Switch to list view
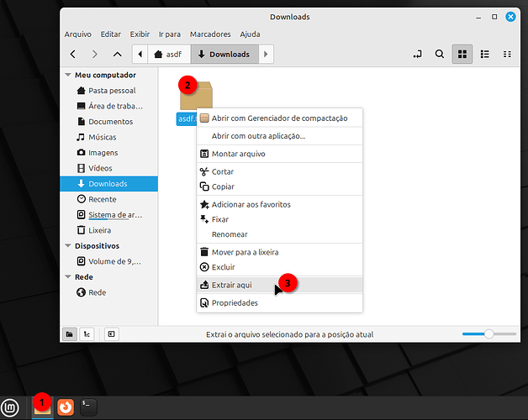 point(485,55)
